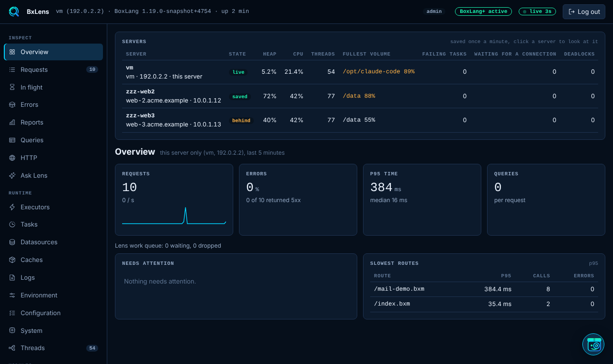Image resolution: width=613 pixels, height=364 pixels.
Task: Navigate to the Threads page
Action: 53,348
